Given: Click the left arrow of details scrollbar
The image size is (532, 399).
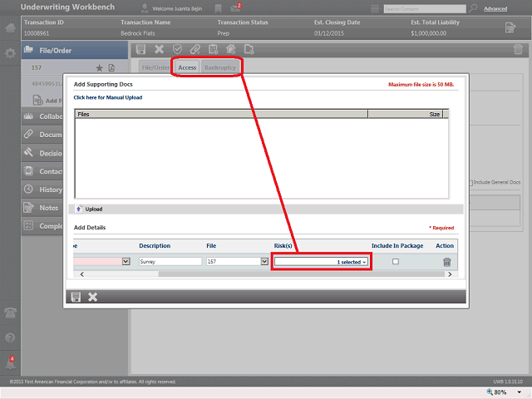Looking at the screenshot, I should pyautogui.click(x=81, y=274).
